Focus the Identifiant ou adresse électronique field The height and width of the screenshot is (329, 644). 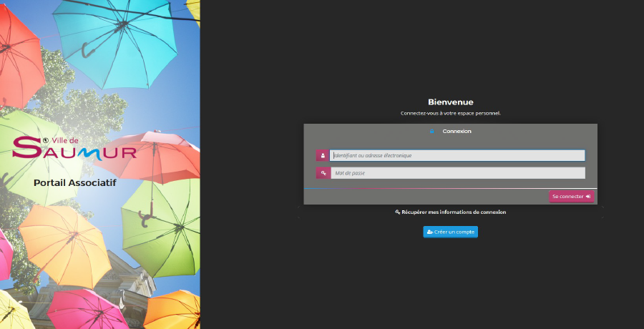coord(457,156)
